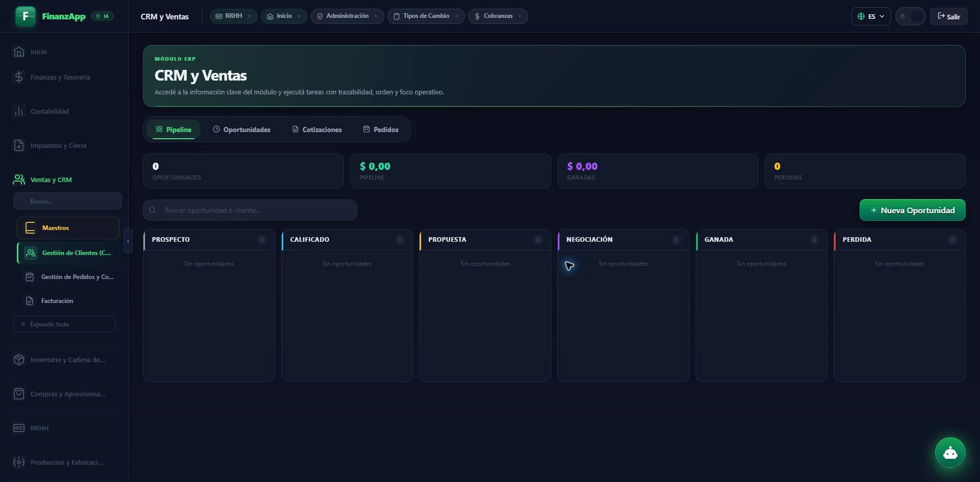980x482 pixels.
Task: Click the PROPUESTA column header
Action: (x=485, y=240)
